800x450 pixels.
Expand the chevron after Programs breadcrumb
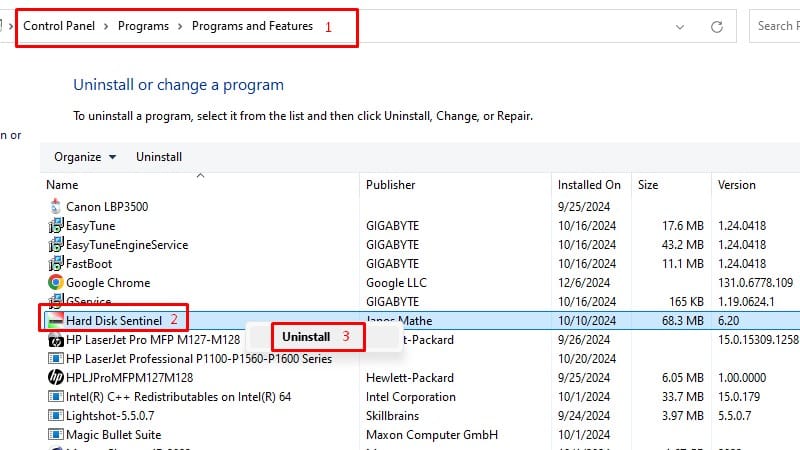pyautogui.click(x=180, y=26)
